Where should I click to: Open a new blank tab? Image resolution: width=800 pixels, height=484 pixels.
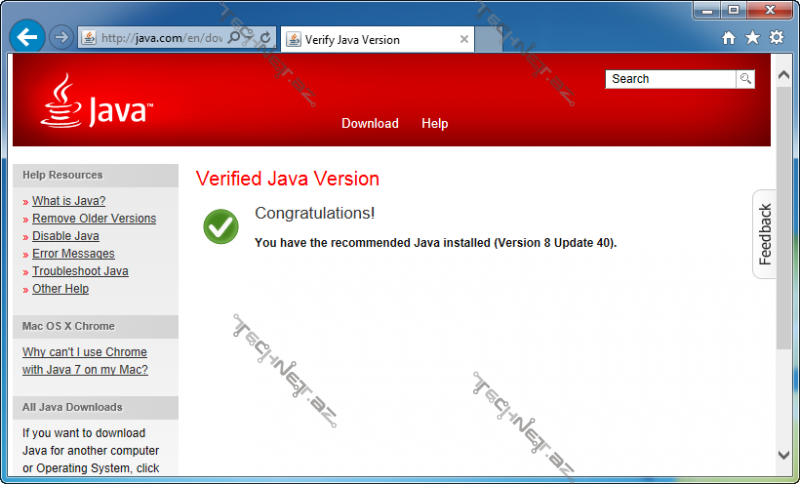(488, 39)
